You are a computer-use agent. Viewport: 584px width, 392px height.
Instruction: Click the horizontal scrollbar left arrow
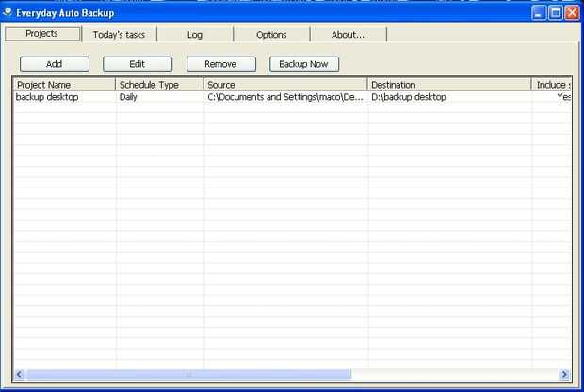[x=20, y=374]
